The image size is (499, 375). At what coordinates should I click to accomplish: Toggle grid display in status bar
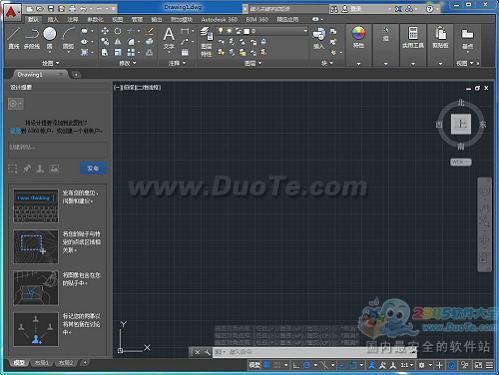(x=267, y=365)
